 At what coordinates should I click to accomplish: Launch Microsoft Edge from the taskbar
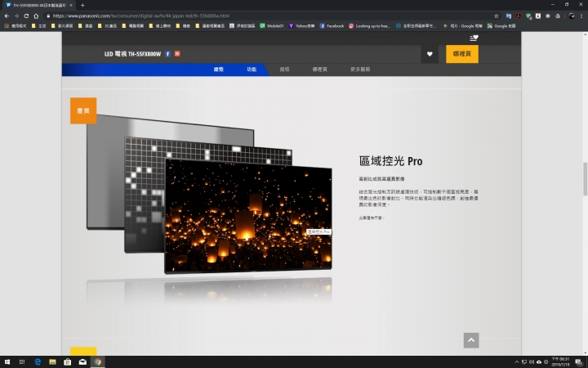[x=38, y=362]
